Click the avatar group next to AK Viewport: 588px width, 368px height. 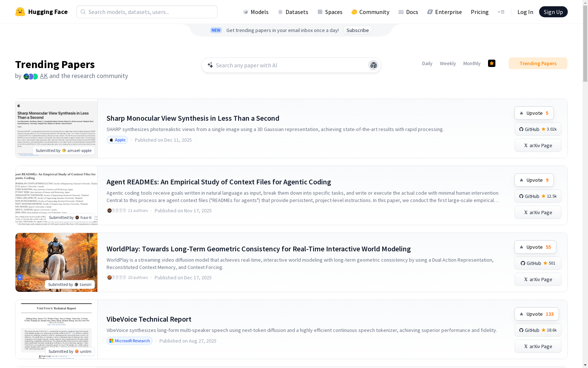click(31, 76)
